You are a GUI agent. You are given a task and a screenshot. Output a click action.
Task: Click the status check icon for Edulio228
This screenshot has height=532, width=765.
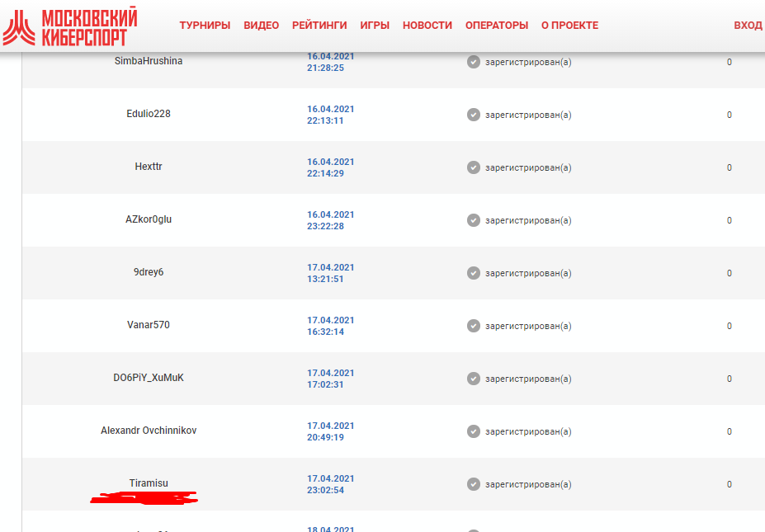[x=473, y=115]
